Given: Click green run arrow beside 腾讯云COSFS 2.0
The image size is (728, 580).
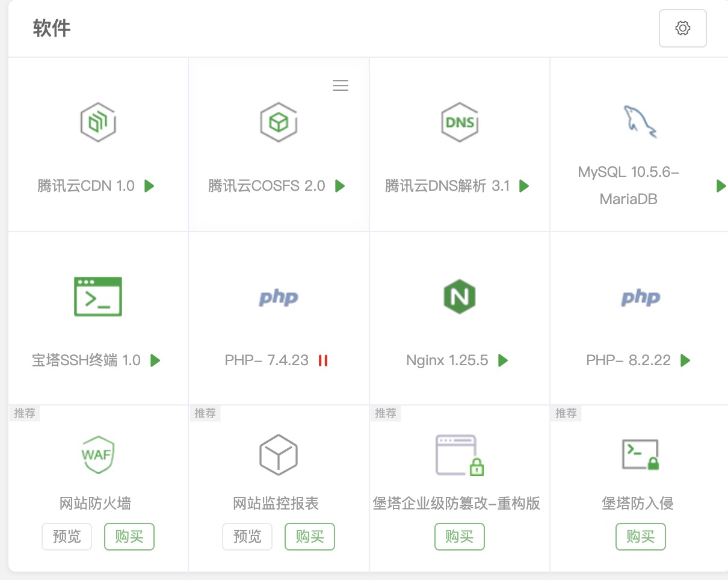Looking at the screenshot, I should [340, 186].
